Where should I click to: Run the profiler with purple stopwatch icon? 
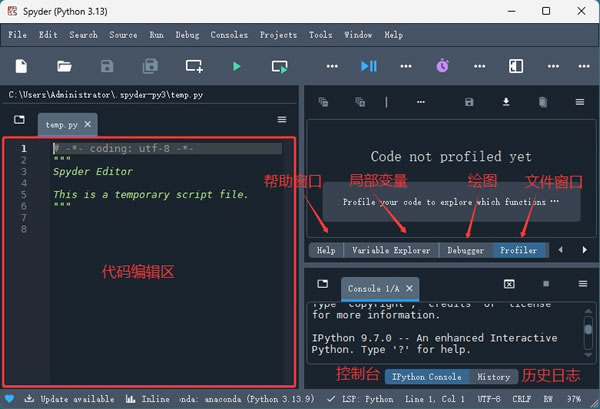tap(442, 66)
